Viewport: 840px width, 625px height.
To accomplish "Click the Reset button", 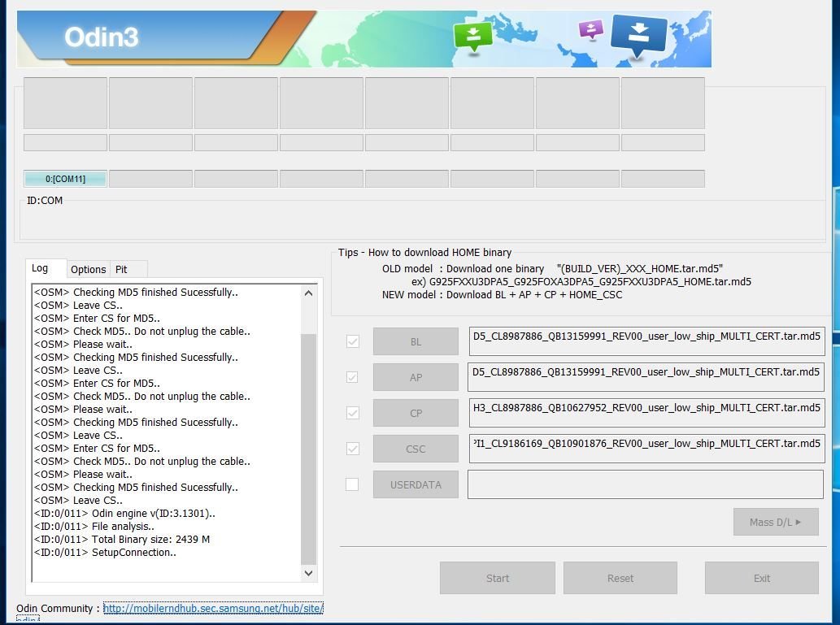I will pos(620,578).
